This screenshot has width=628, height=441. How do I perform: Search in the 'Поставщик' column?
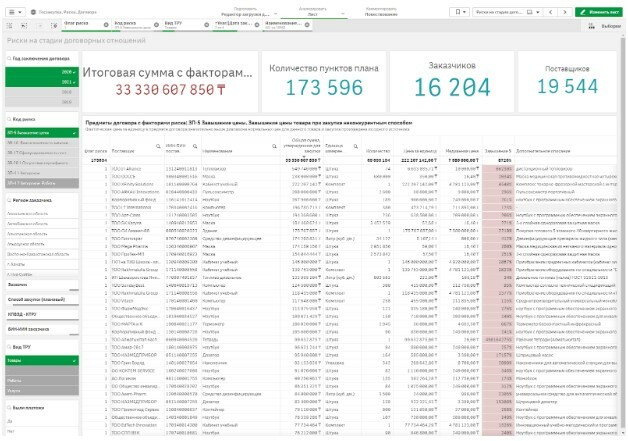[x=158, y=147]
